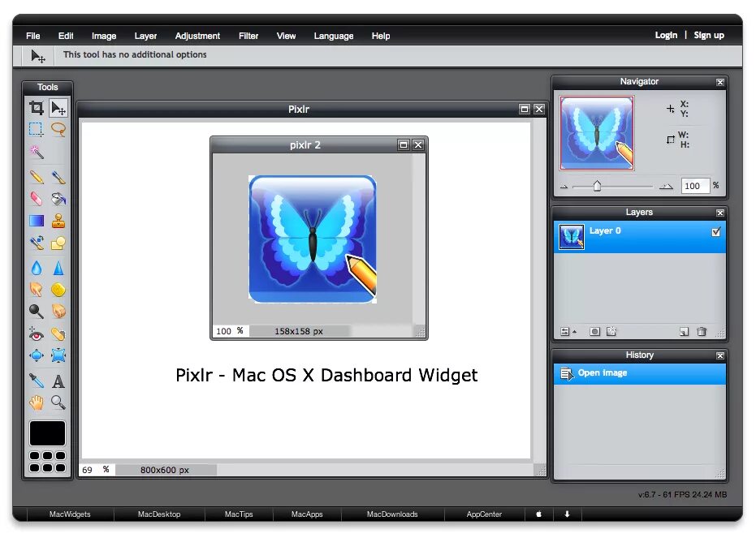Click the Apple logo in bottom bar

539,514
